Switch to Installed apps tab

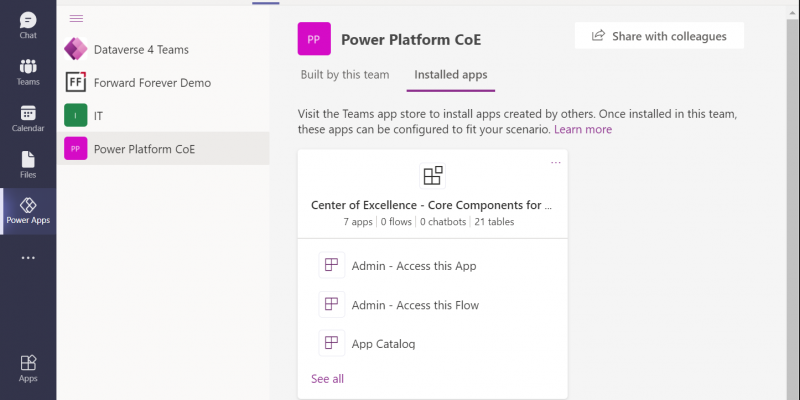(x=451, y=75)
